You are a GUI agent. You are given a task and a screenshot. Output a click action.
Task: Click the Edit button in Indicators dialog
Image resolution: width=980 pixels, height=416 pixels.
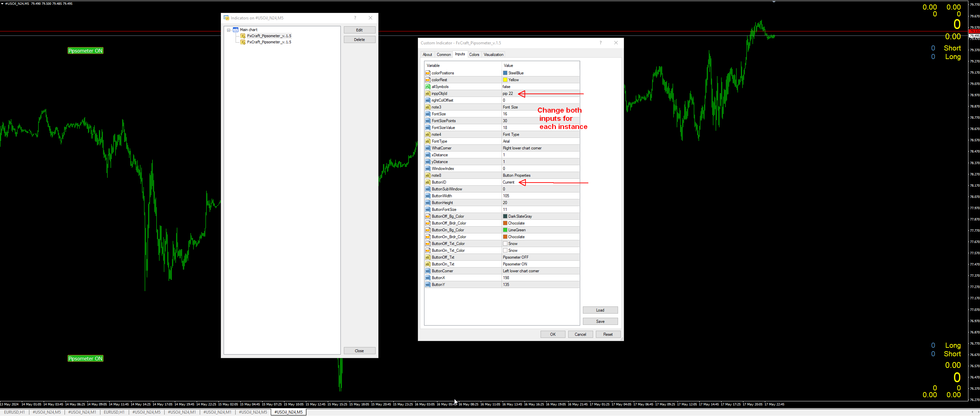click(359, 30)
